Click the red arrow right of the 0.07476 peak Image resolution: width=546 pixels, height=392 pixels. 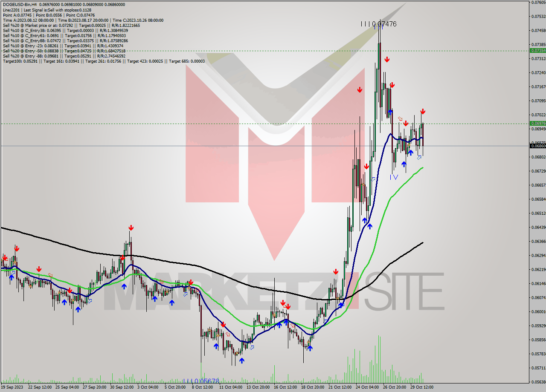(x=387, y=60)
